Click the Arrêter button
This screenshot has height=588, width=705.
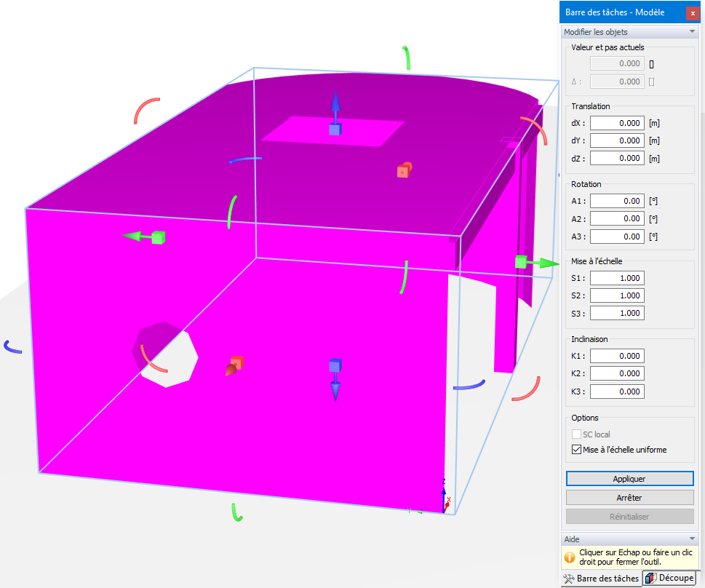(x=629, y=498)
